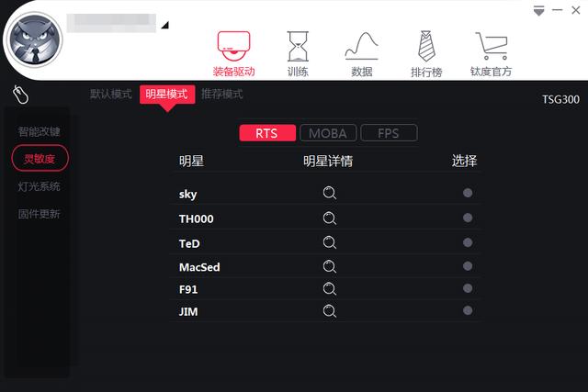Image resolution: width=588 pixels, height=392 pixels.
Task: Click the player name JIM
Action: (188, 311)
